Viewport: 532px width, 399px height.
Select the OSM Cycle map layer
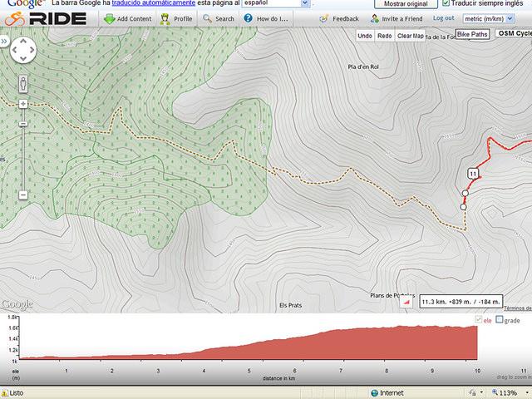point(514,33)
